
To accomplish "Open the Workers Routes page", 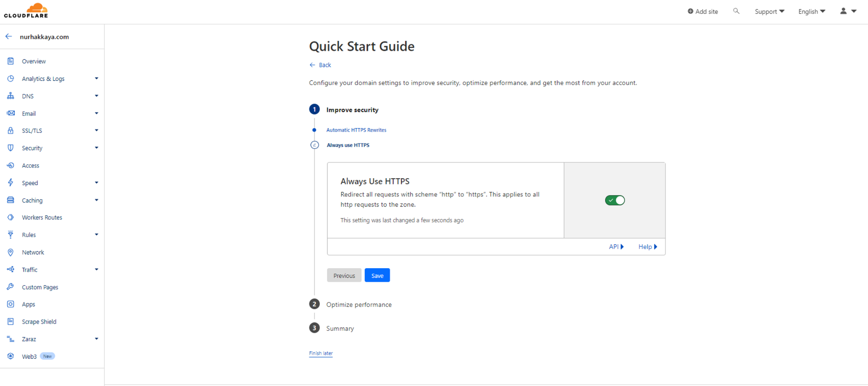I will pyautogui.click(x=42, y=217).
